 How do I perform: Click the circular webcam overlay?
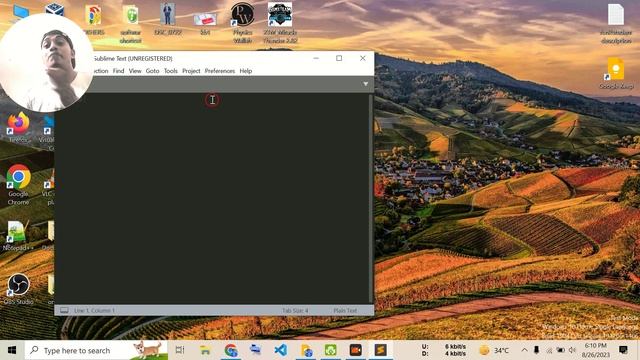pos(47,63)
